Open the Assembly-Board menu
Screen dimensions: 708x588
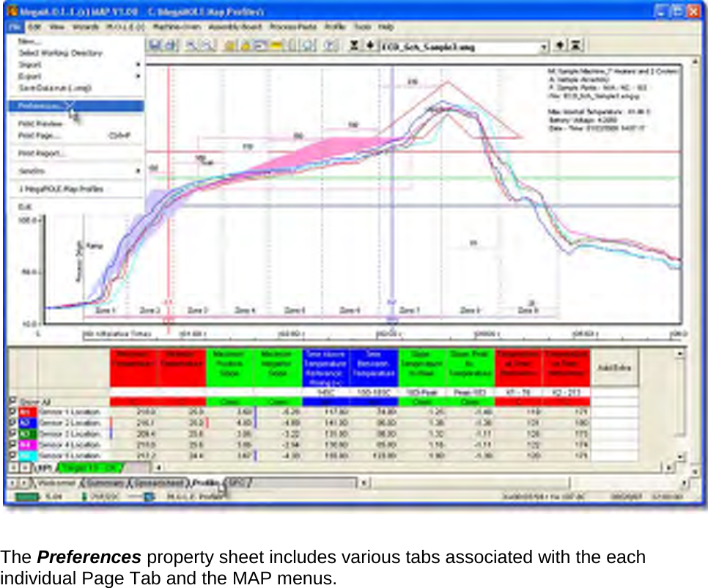click(x=235, y=26)
